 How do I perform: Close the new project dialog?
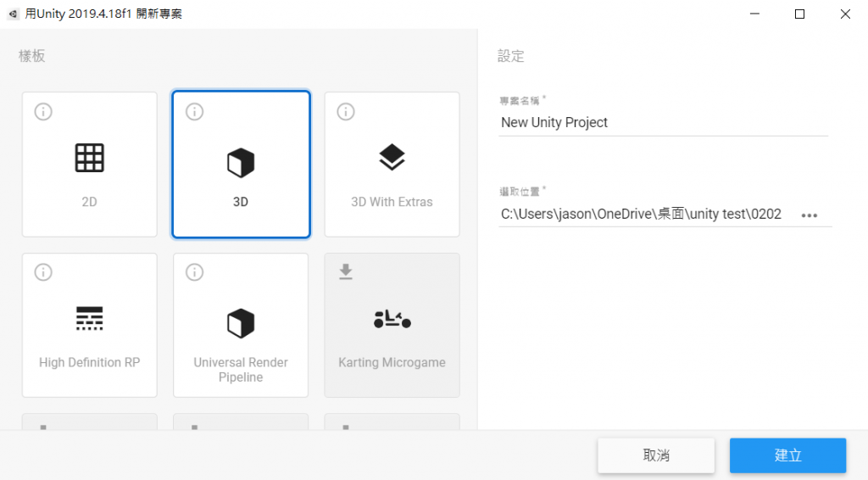coord(845,14)
